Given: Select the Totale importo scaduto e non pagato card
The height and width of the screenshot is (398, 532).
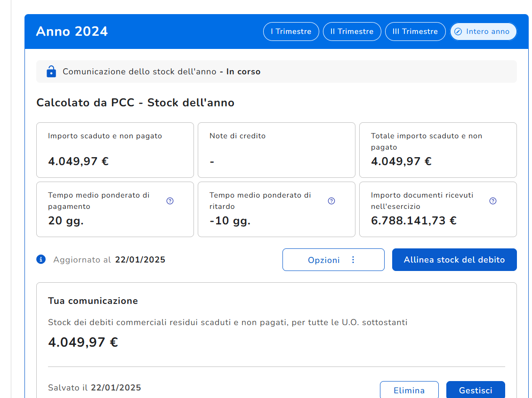Looking at the screenshot, I should [x=438, y=150].
